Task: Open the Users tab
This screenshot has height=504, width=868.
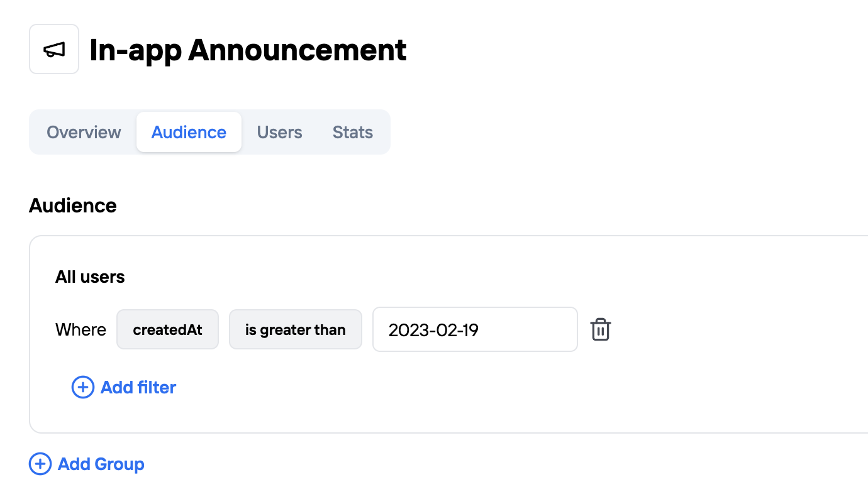Action: [x=279, y=132]
